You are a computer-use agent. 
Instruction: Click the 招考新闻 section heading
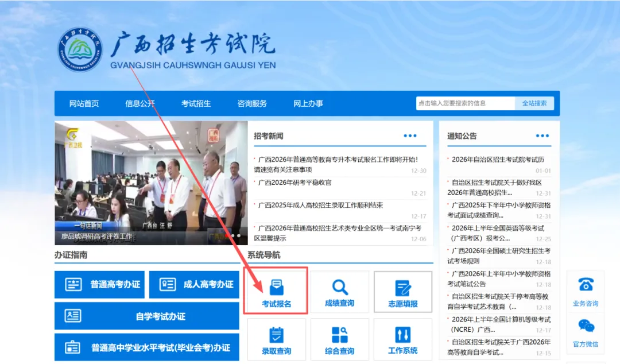pos(268,136)
